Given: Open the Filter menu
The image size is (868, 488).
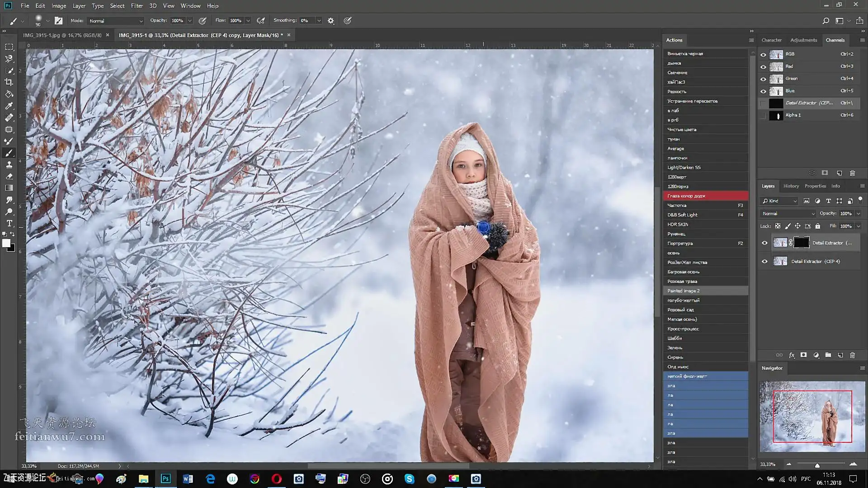Looking at the screenshot, I should coord(137,6).
